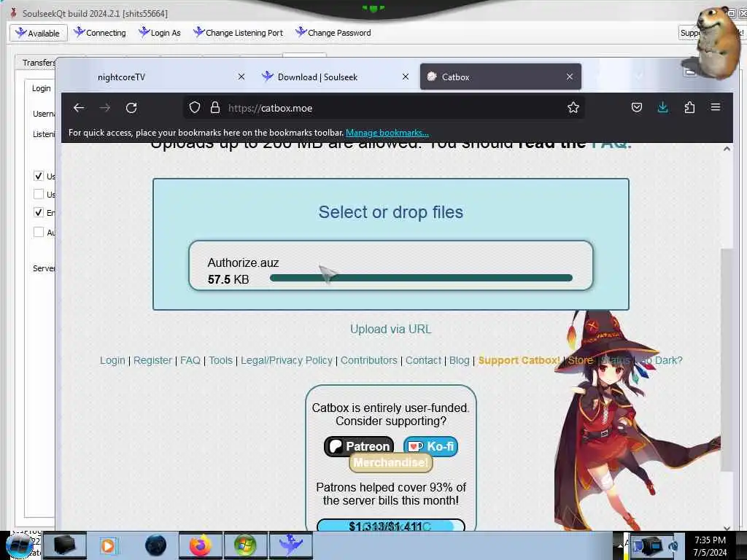Viewport: 747px width, 560px height.
Task: Open the Windows logo taskbar icon
Action: coord(245,545)
